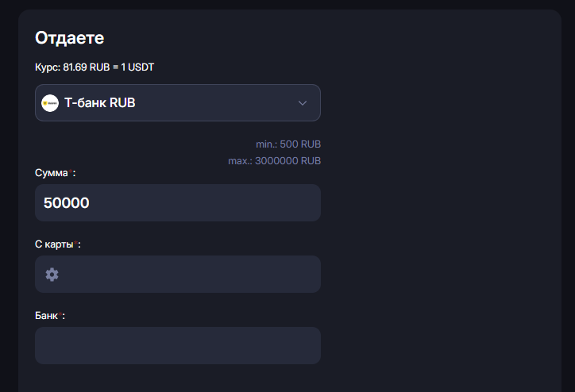Click the "Отдаете" section heading
The width and height of the screenshot is (575, 392).
pos(70,37)
